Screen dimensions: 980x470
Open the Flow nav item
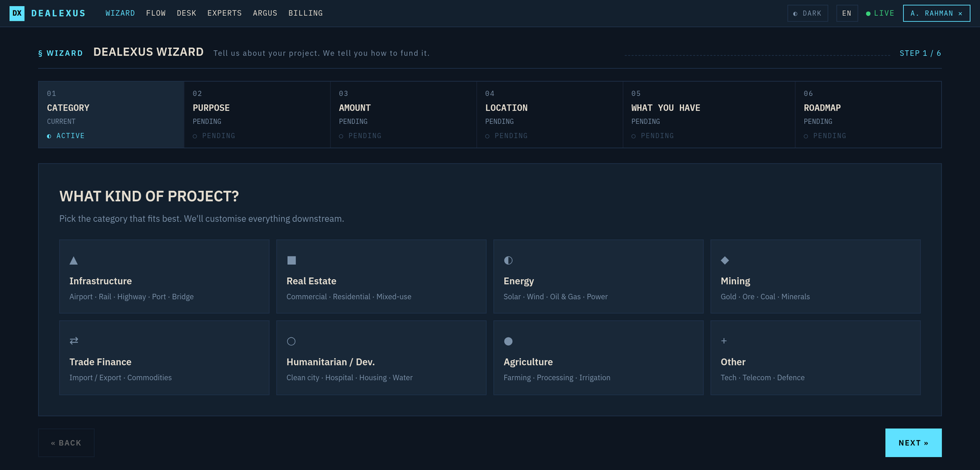click(156, 13)
